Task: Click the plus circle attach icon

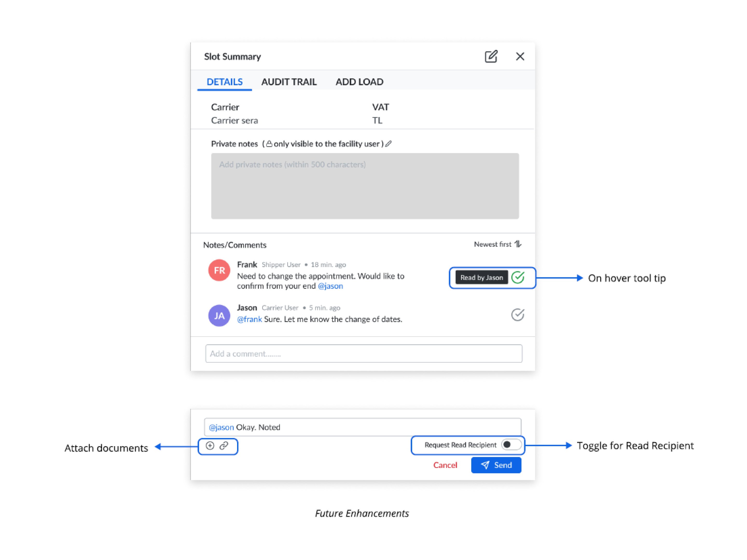Action: pos(210,446)
